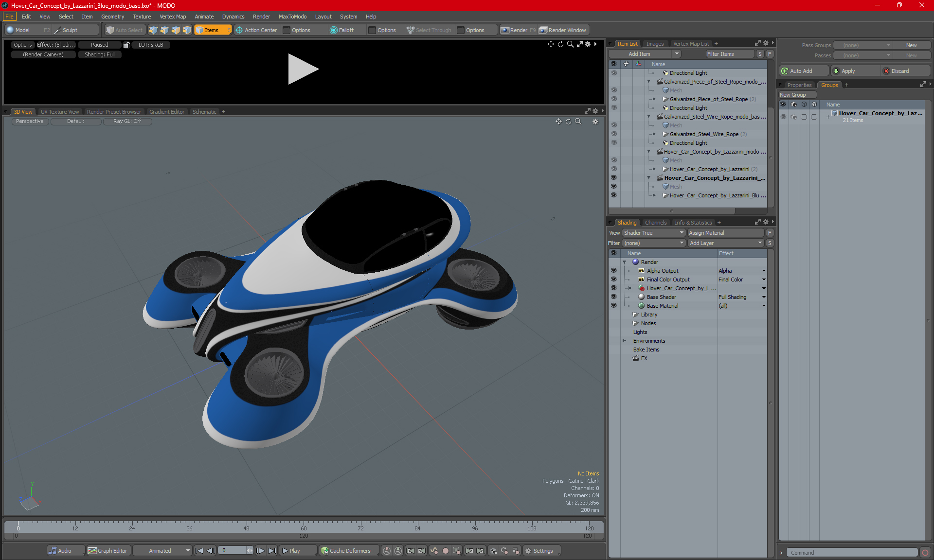
Task: Go to first frame
Action: coord(199,551)
